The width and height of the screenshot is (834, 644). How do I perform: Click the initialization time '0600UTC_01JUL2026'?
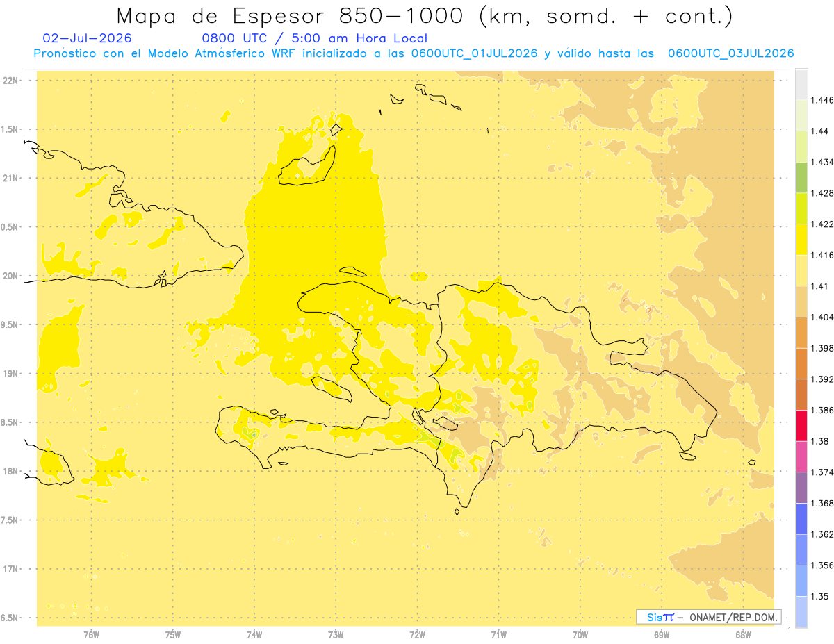point(475,53)
